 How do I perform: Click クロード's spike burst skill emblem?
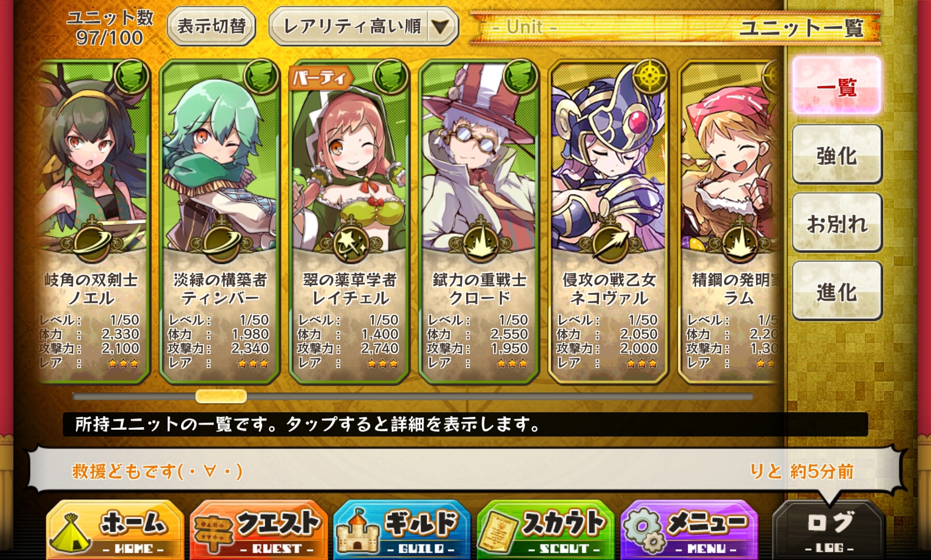[x=481, y=242]
